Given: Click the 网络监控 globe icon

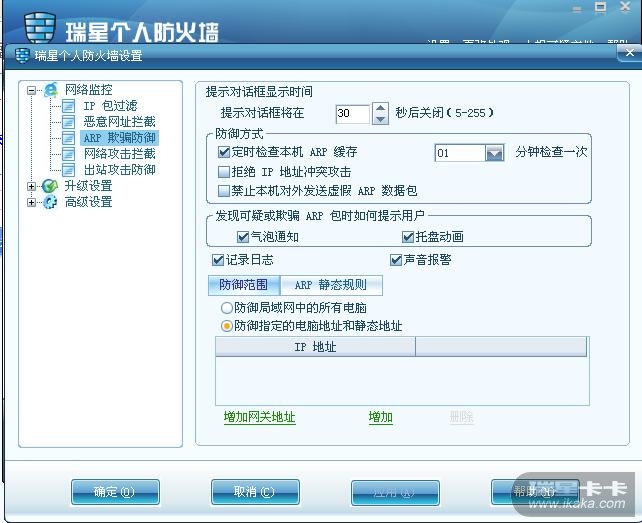Looking at the screenshot, I should (x=51, y=90).
